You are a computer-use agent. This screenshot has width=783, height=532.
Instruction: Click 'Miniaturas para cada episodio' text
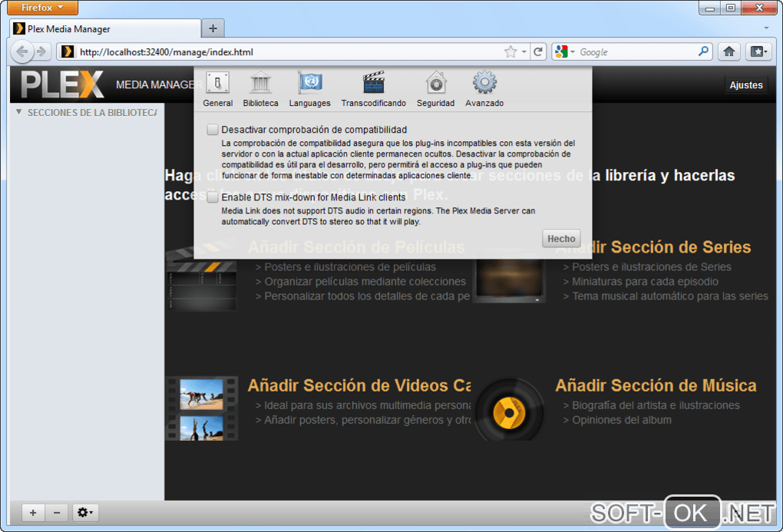(x=645, y=282)
